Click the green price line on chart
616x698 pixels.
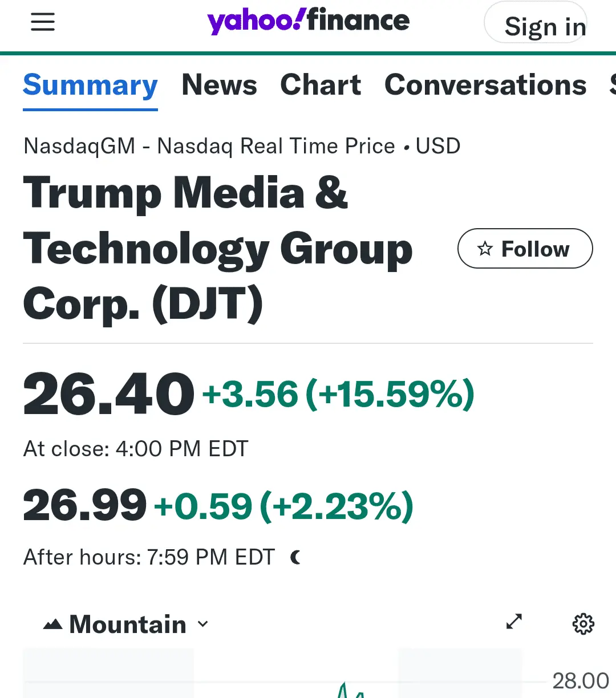(345, 691)
